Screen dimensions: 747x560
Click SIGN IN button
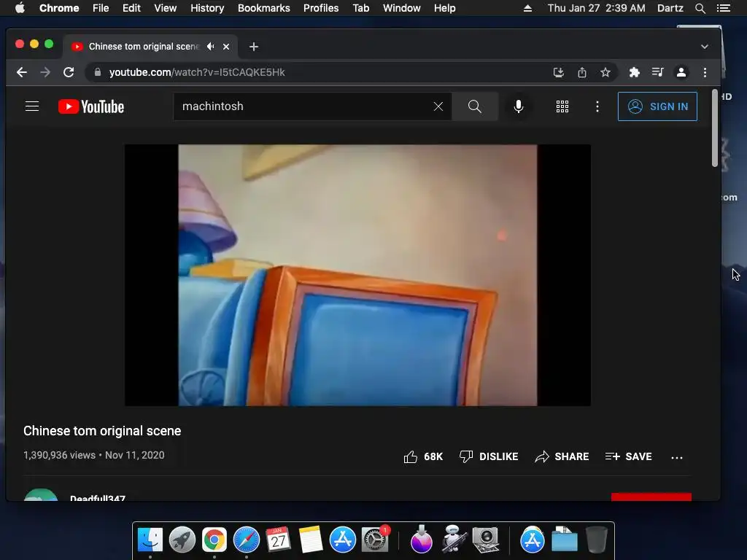657,106
